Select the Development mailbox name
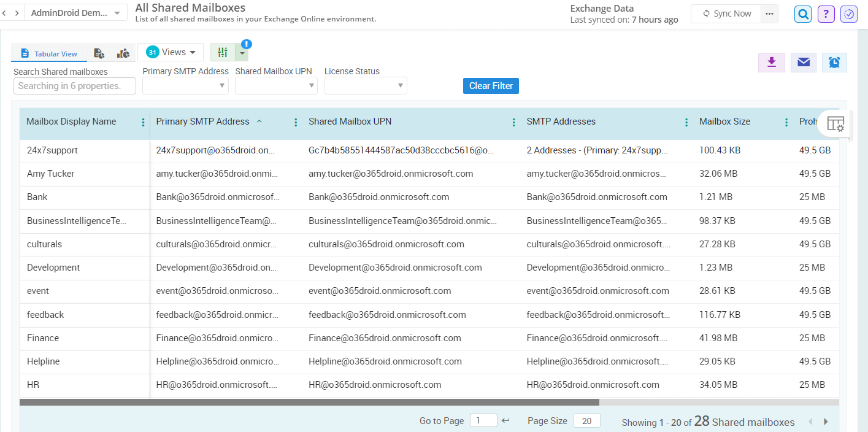This screenshot has width=868, height=432. click(53, 268)
